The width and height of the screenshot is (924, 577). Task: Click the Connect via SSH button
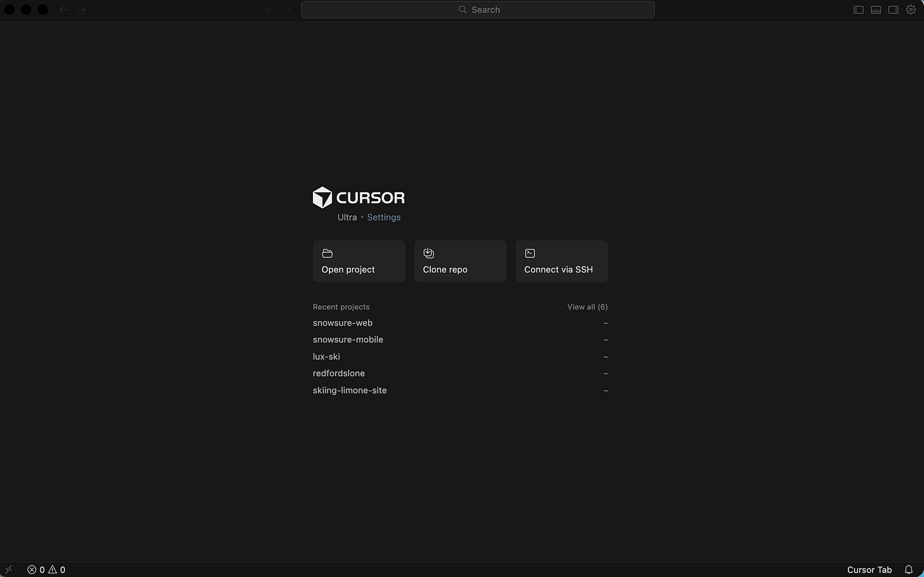(x=562, y=261)
